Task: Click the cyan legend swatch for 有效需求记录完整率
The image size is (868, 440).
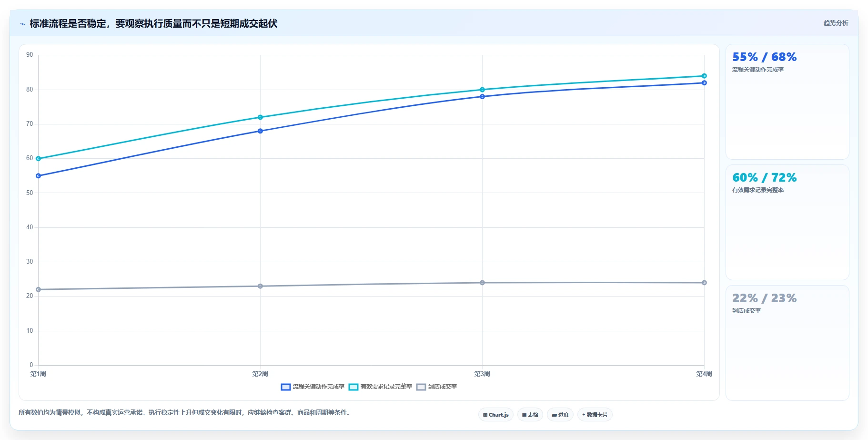Action: click(x=353, y=387)
